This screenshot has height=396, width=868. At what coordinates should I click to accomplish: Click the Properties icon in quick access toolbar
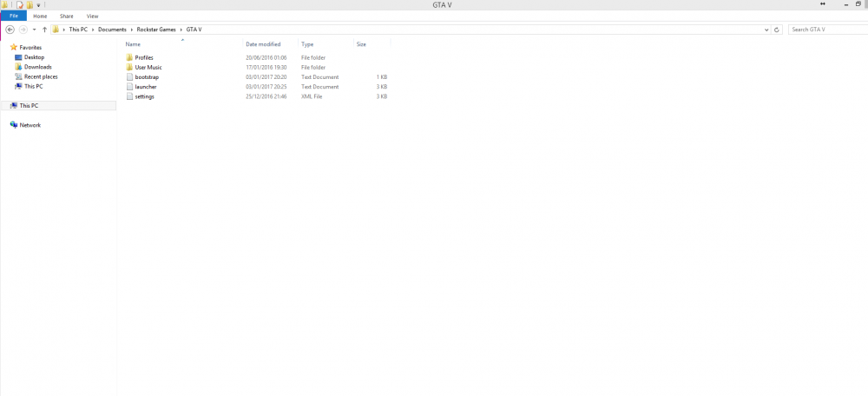[x=19, y=4]
